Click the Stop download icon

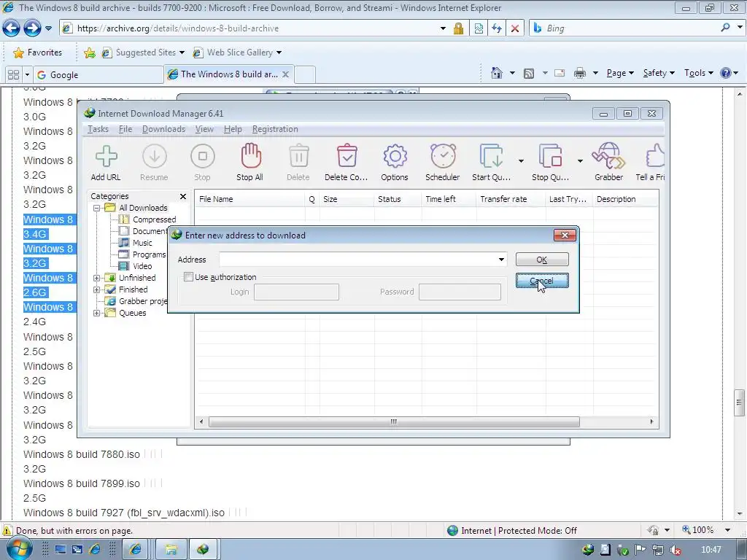[203, 156]
